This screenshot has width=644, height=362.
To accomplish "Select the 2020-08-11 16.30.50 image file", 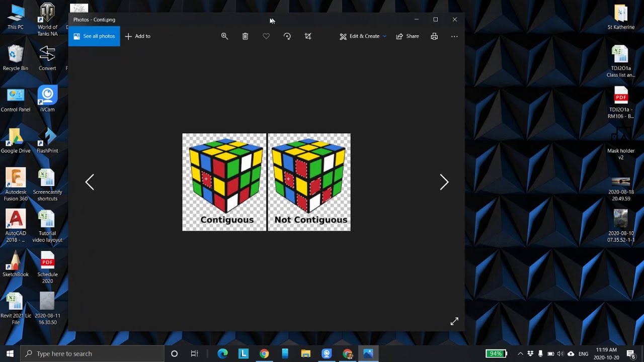I will 47,309.
